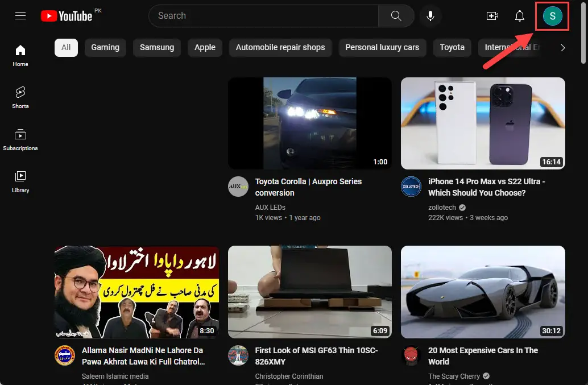The image size is (588, 385).
Task: Open zollotech channel avatar
Action: pos(411,187)
